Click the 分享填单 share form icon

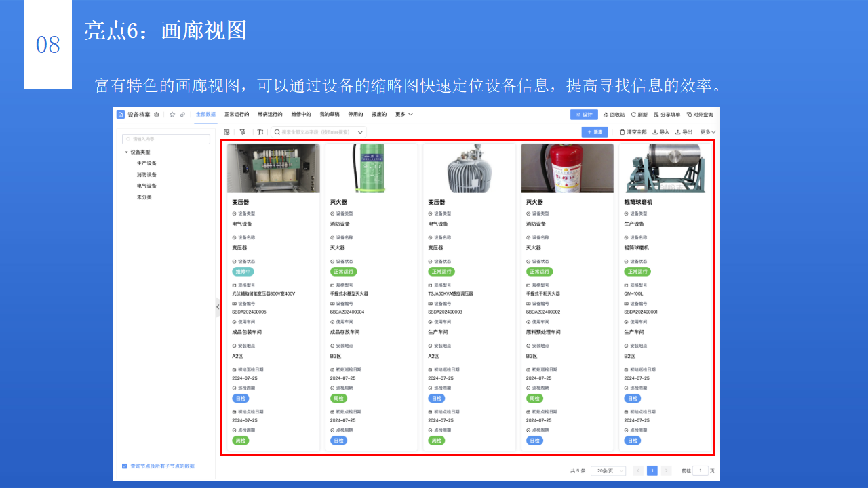point(669,114)
